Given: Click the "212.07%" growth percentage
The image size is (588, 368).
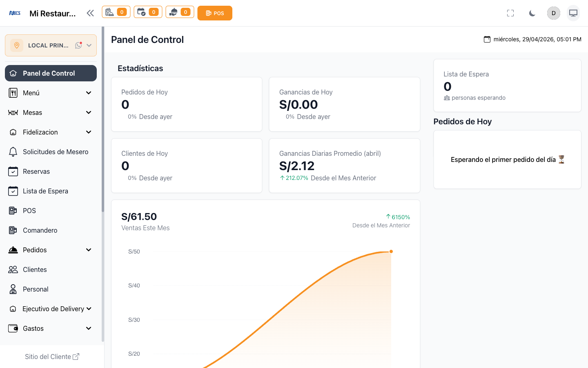Looking at the screenshot, I should [x=297, y=178].
